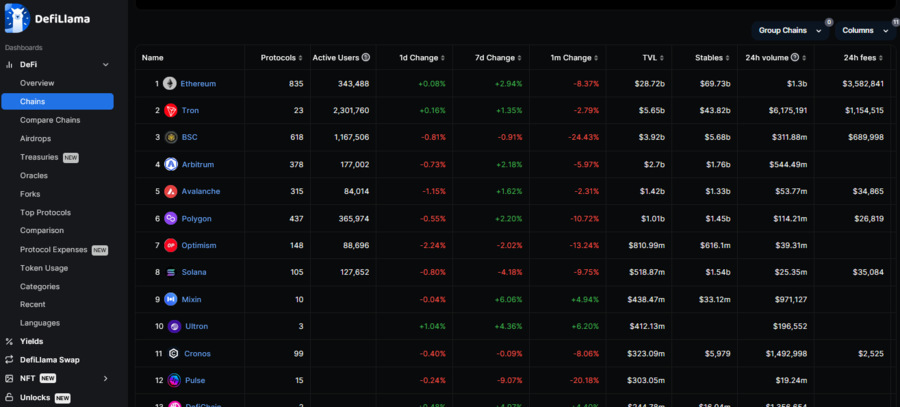Open Recent in the sidebar
900x407 pixels.
coord(33,304)
